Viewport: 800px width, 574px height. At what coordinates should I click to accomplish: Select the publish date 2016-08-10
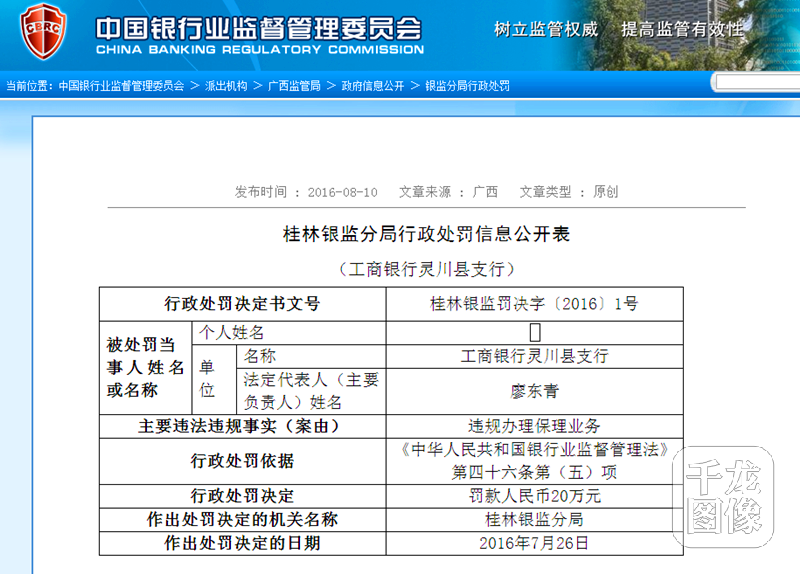tap(342, 192)
